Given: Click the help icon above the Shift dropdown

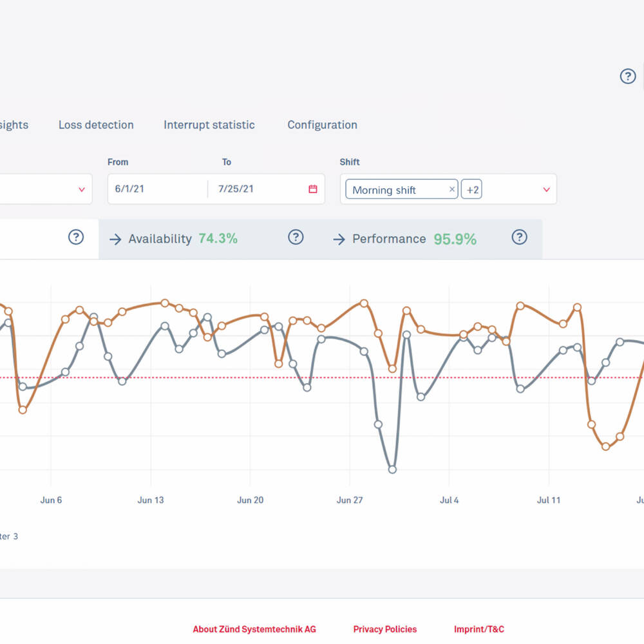Looking at the screenshot, I should 627,77.
